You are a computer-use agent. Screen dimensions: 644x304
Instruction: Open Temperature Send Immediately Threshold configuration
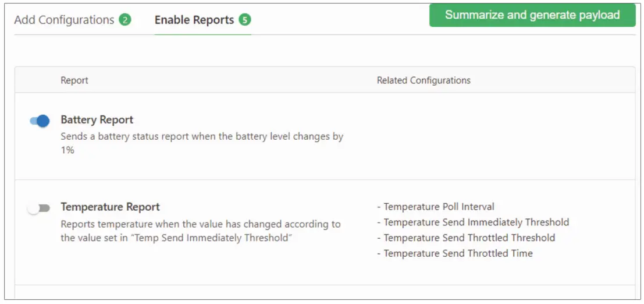pyautogui.click(x=476, y=222)
